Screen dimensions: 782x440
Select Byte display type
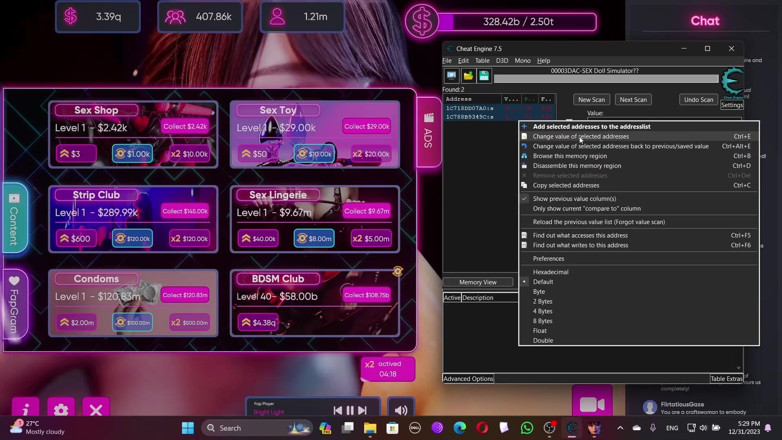click(639, 291)
